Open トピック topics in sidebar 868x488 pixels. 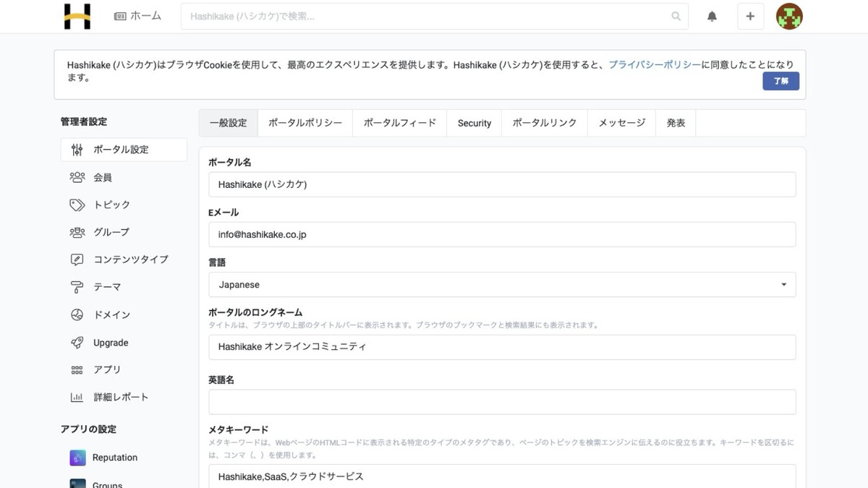tap(111, 205)
